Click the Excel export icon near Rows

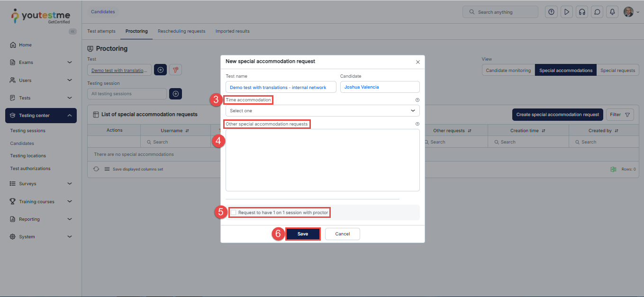point(613,169)
